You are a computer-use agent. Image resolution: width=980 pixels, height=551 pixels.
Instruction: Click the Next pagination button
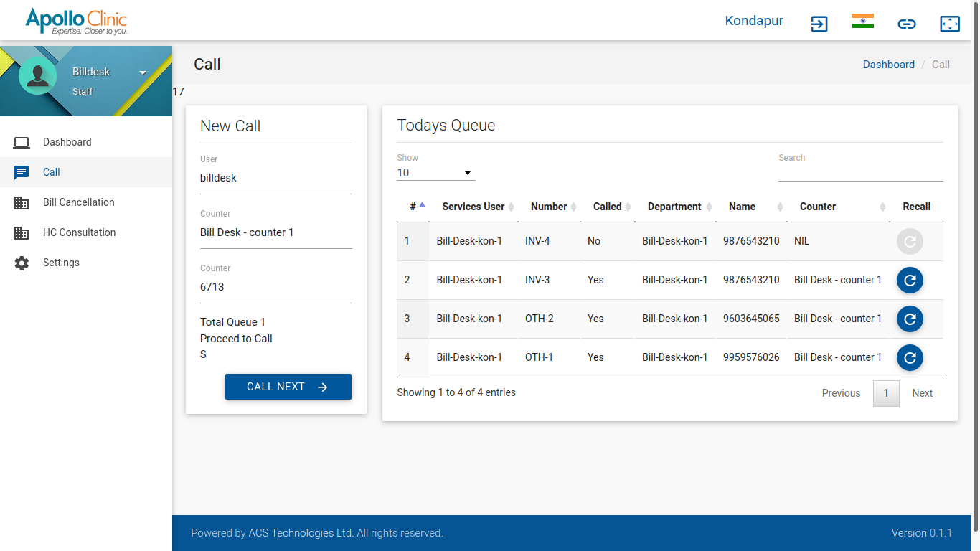[x=922, y=393]
